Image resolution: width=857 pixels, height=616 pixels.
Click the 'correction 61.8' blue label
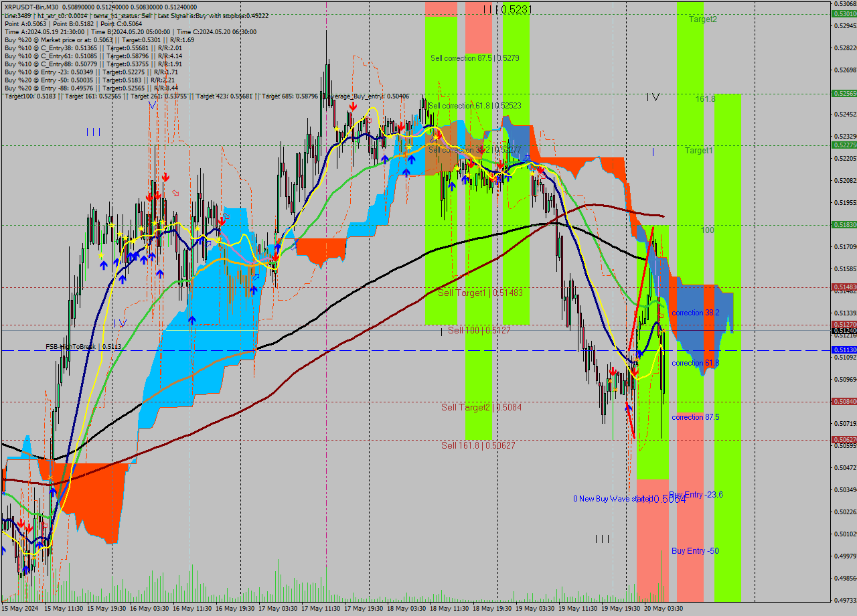click(696, 363)
